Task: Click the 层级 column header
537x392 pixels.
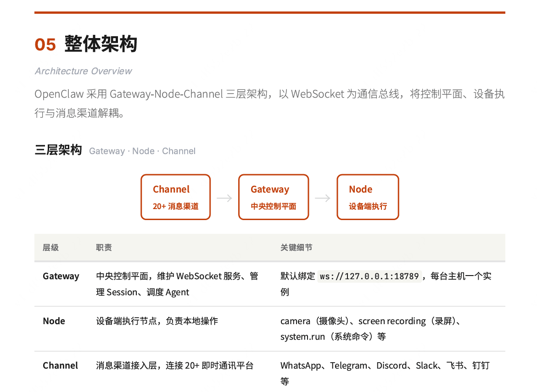Action: (50, 248)
